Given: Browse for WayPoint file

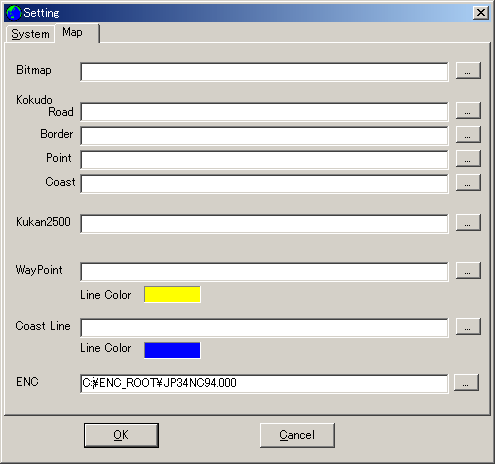Looking at the screenshot, I should point(468,270).
